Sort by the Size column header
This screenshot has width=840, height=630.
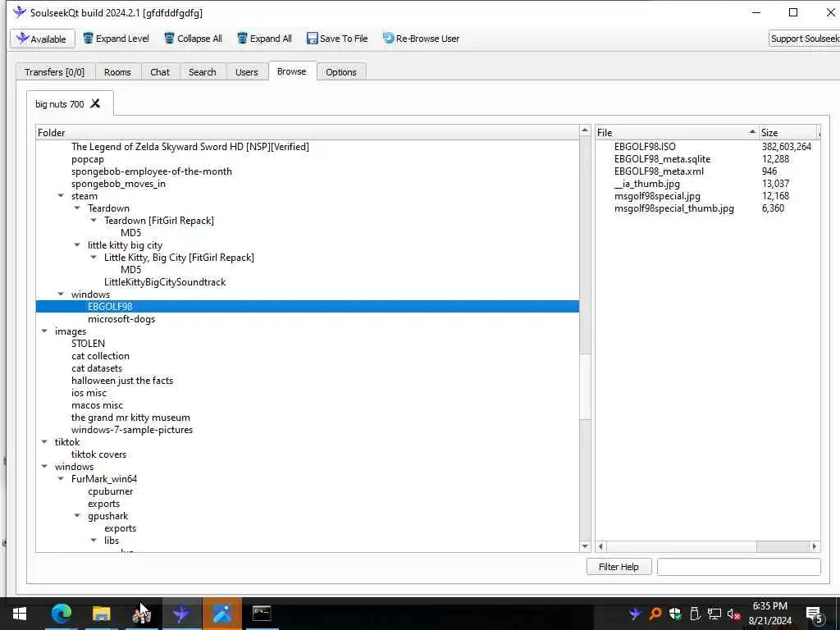tap(788, 132)
